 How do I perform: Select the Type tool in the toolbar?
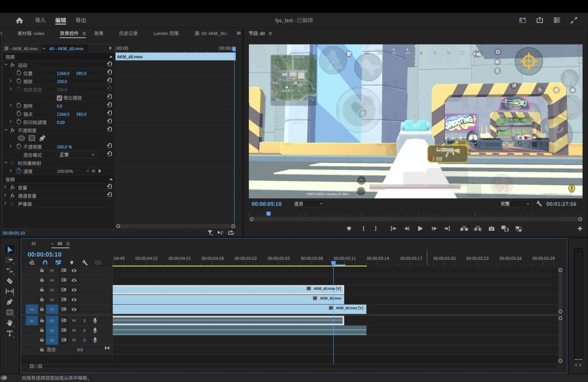[x=9, y=334]
